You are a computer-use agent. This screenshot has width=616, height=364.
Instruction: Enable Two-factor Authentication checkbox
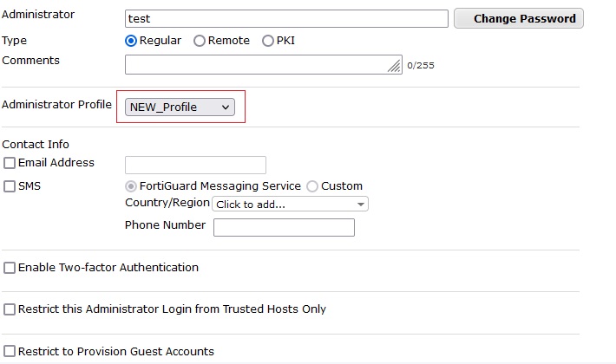tap(10, 268)
